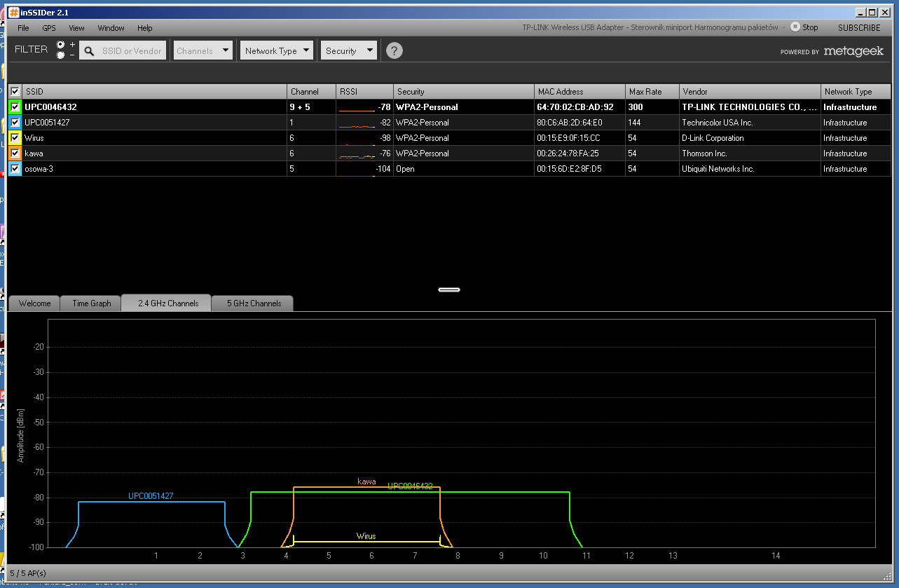
Task: Open the View menu
Action: click(x=76, y=28)
